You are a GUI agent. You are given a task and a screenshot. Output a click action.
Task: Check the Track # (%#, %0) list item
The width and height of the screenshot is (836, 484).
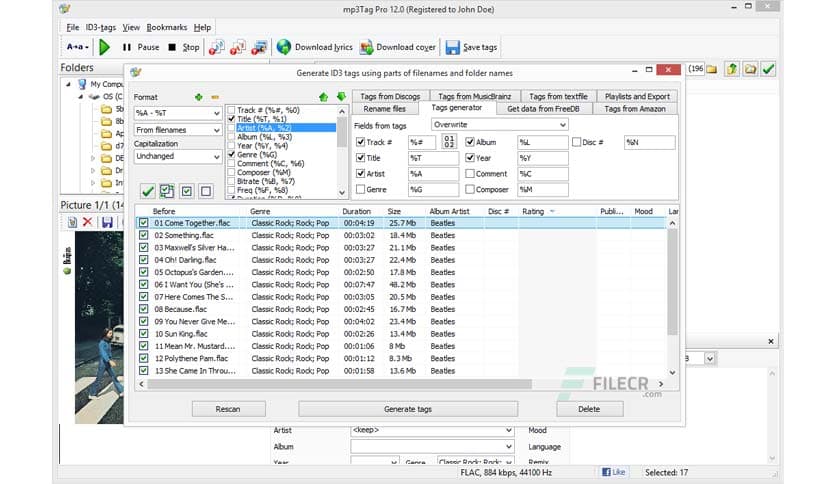231,110
